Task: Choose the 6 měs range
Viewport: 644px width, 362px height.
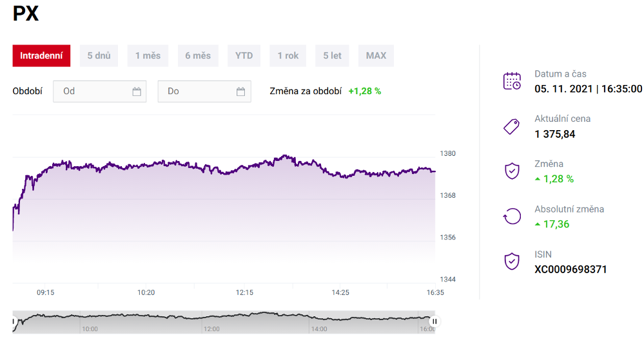Action: point(198,55)
